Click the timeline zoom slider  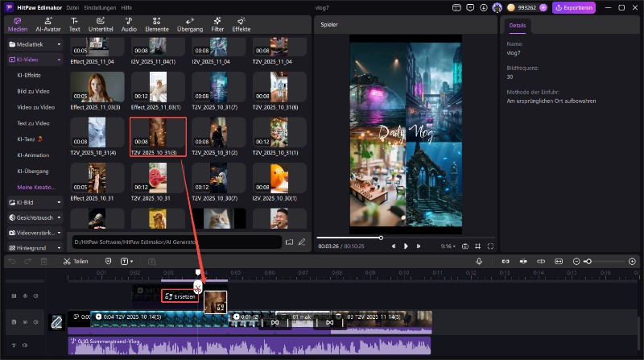[x=589, y=262]
